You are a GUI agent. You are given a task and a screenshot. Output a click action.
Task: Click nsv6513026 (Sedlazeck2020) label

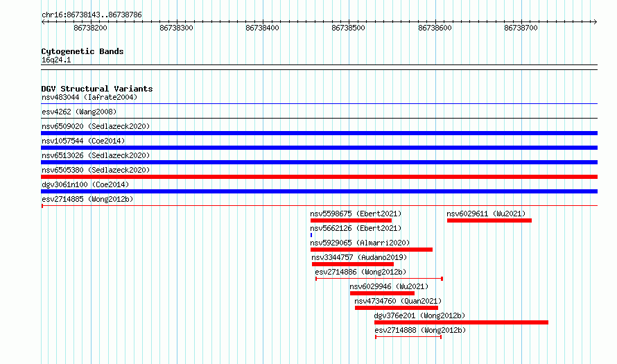(x=96, y=155)
